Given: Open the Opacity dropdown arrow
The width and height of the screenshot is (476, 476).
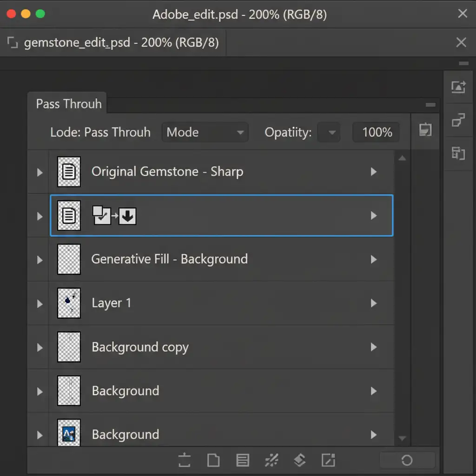Looking at the screenshot, I should pos(331,133).
